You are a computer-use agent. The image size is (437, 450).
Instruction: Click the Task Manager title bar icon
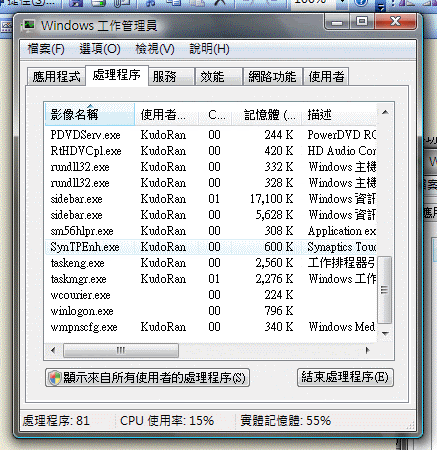(x=29, y=25)
